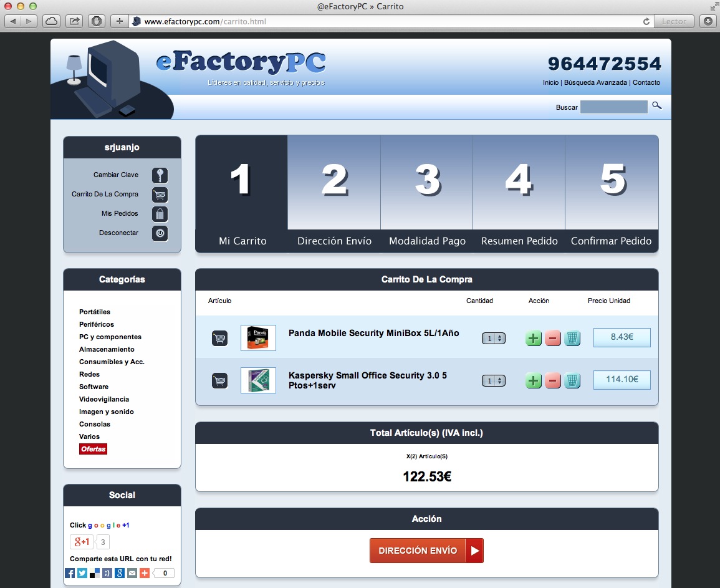Image resolution: width=720 pixels, height=588 pixels.
Task: Click the power icon beside Desconectar
Action: pos(160,233)
